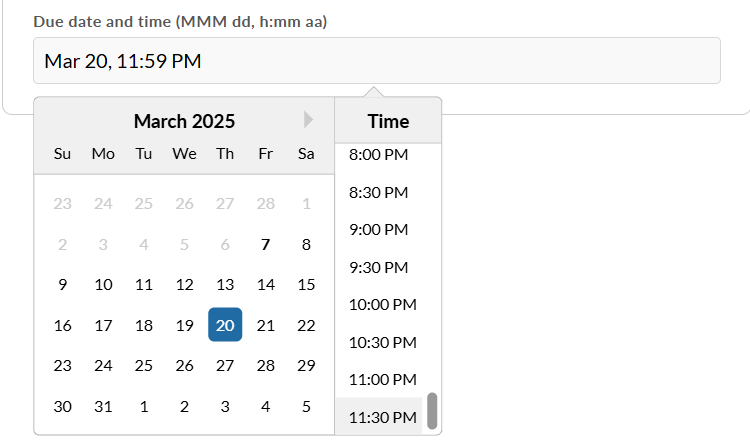
Task: Pick March 17 in the calendar
Action: pos(103,325)
